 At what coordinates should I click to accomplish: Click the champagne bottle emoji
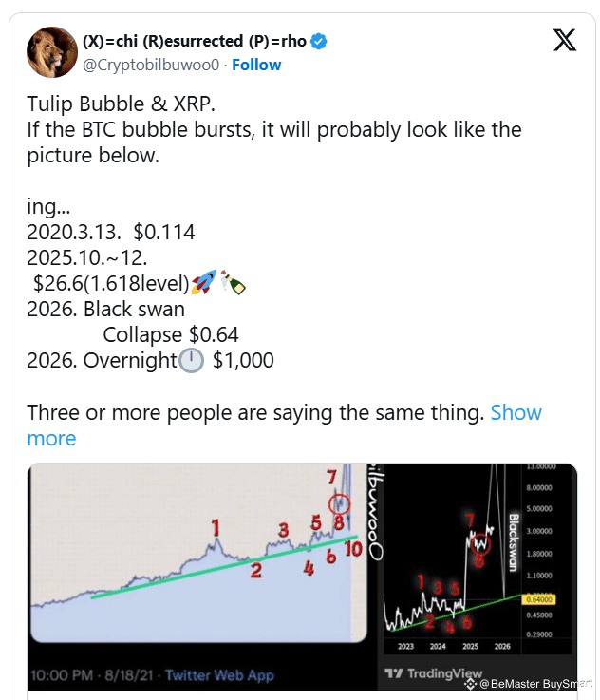pos(233,283)
